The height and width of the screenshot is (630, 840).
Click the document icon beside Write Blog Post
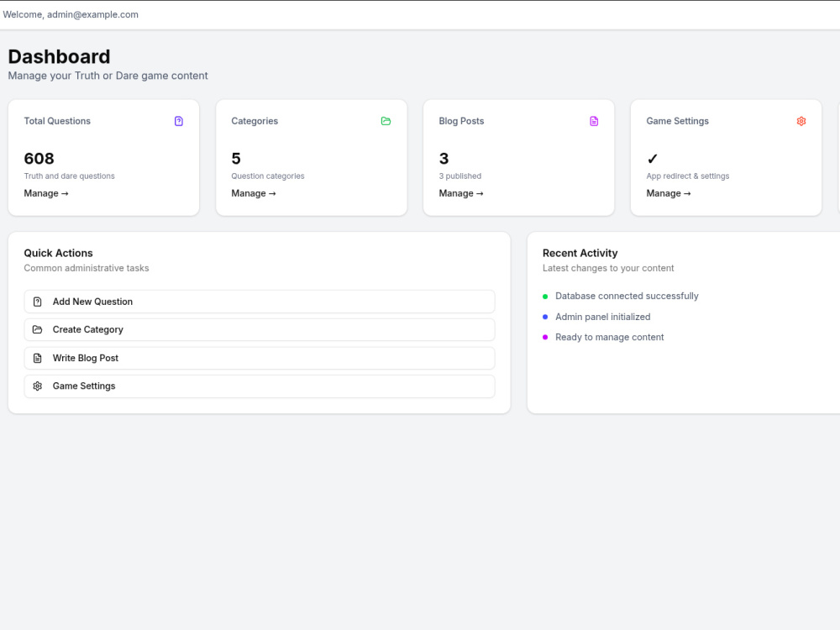(38, 358)
